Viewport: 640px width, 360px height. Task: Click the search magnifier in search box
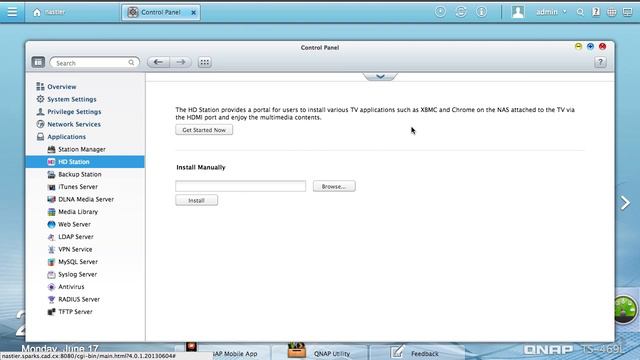[x=131, y=62]
